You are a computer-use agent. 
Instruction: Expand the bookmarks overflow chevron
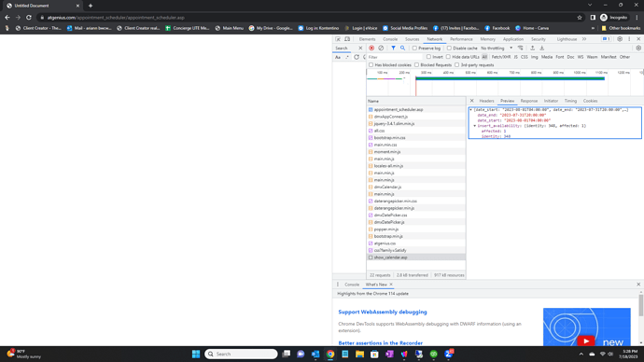point(593,28)
